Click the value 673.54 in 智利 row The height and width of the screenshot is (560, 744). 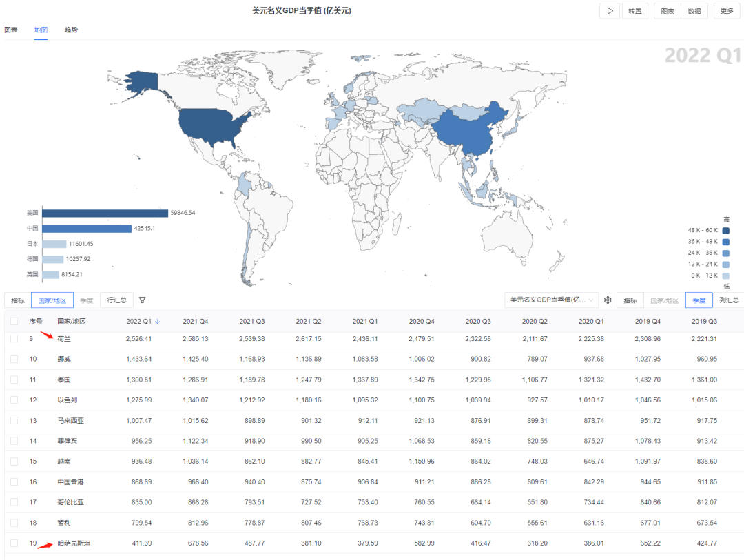coord(707,523)
